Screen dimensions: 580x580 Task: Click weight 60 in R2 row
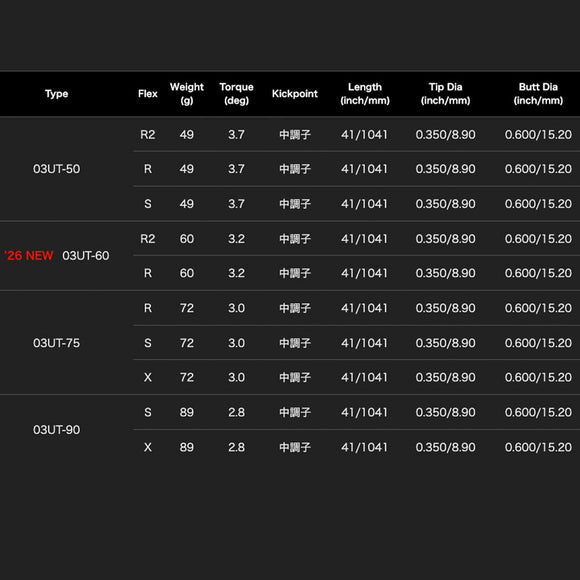tap(187, 239)
